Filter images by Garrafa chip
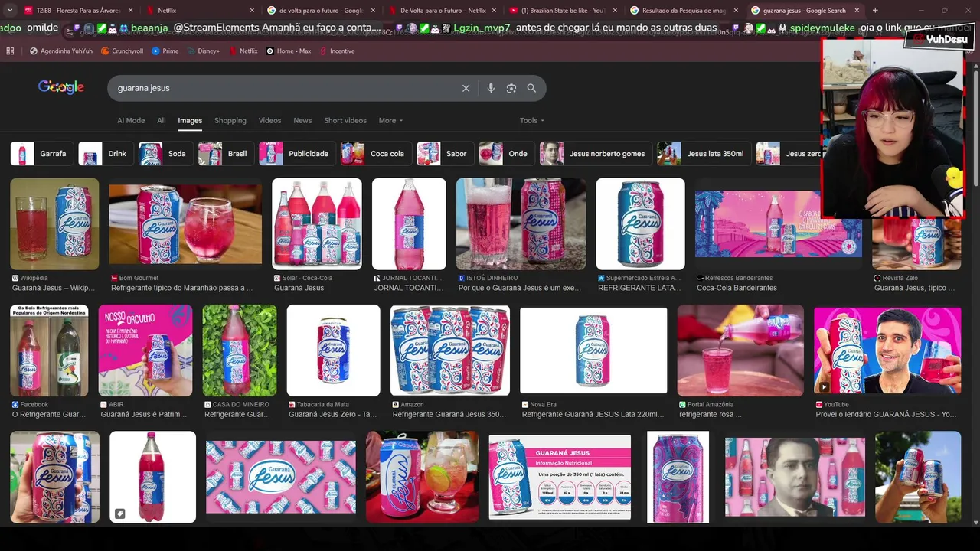The image size is (980, 551). 42,154
